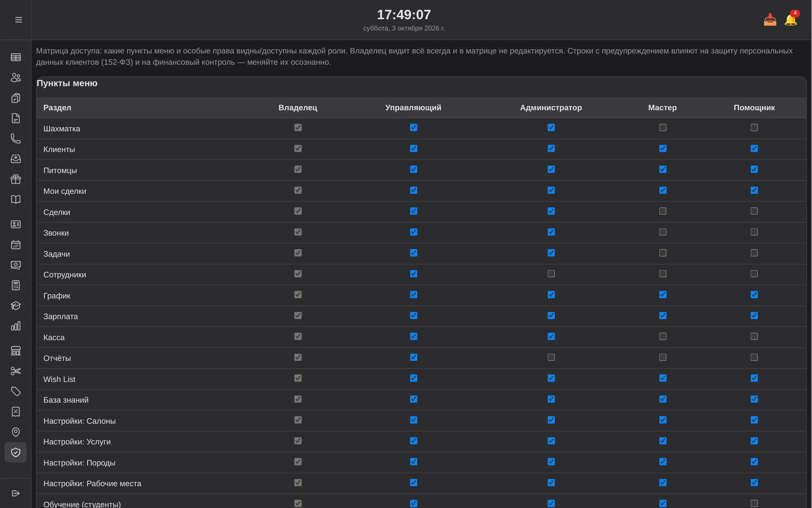Open the map pin icon in sidebar
Viewport: 812px width, 508px height.
15,432
